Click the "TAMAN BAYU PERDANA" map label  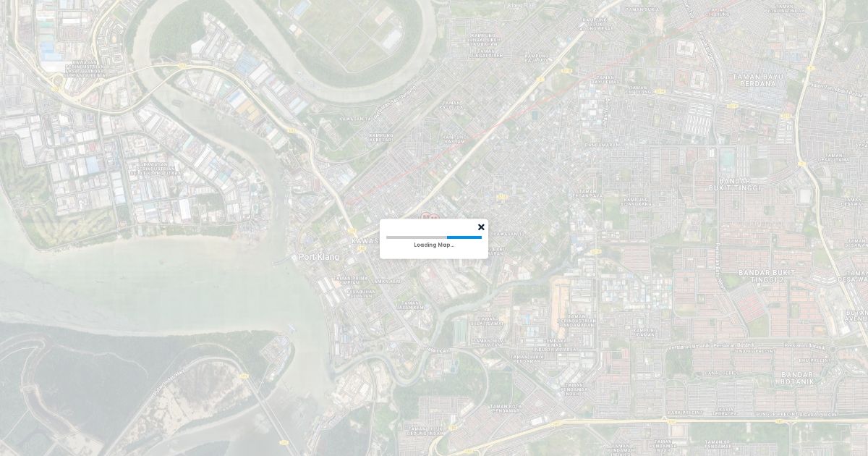tap(758, 80)
